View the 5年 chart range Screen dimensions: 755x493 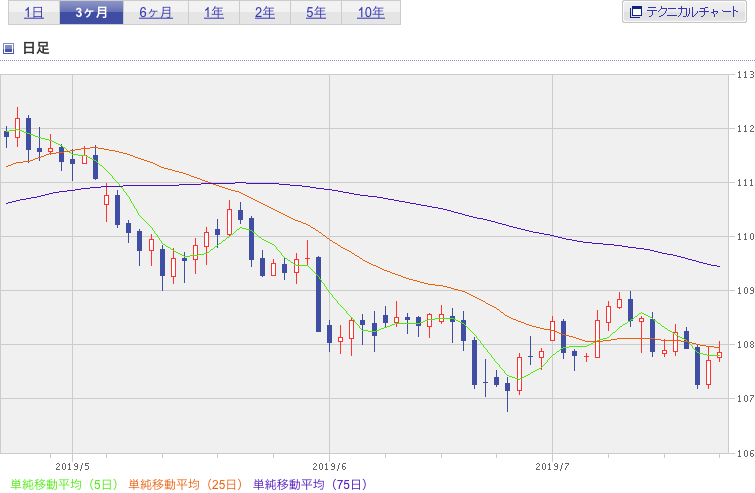click(x=316, y=13)
